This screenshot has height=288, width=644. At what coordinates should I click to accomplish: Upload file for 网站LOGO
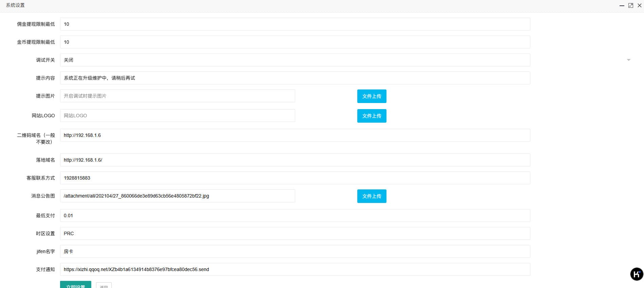click(x=372, y=116)
